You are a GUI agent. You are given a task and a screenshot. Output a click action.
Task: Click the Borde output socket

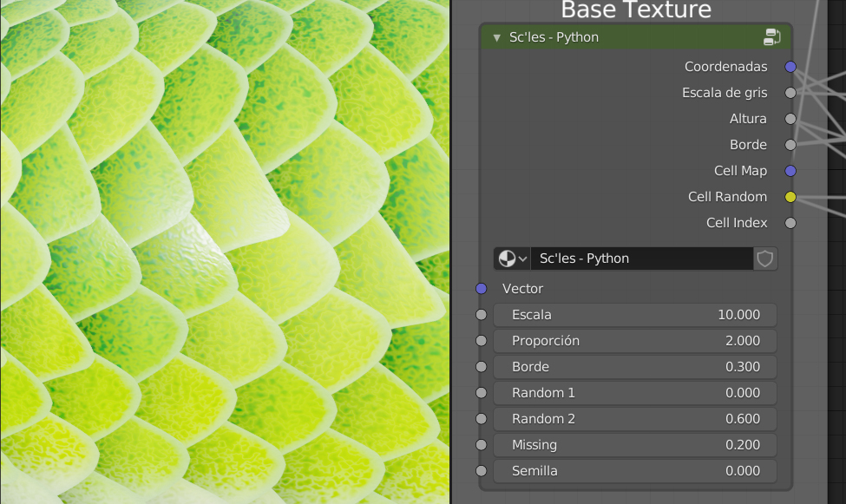[790, 145]
